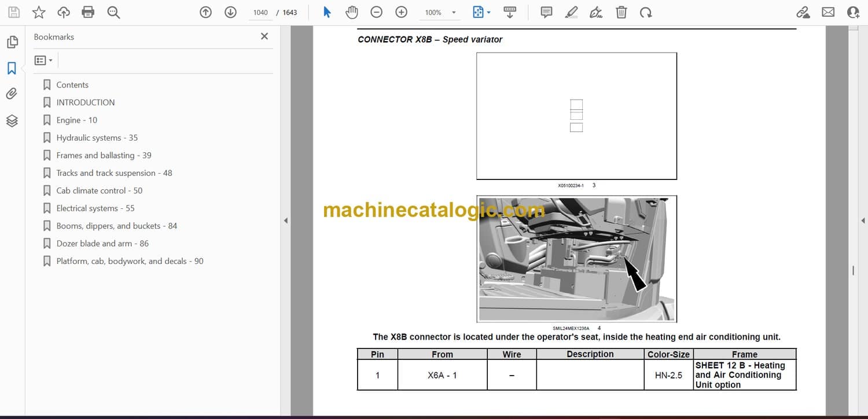Open the zoom level dropdown

[x=454, y=13]
